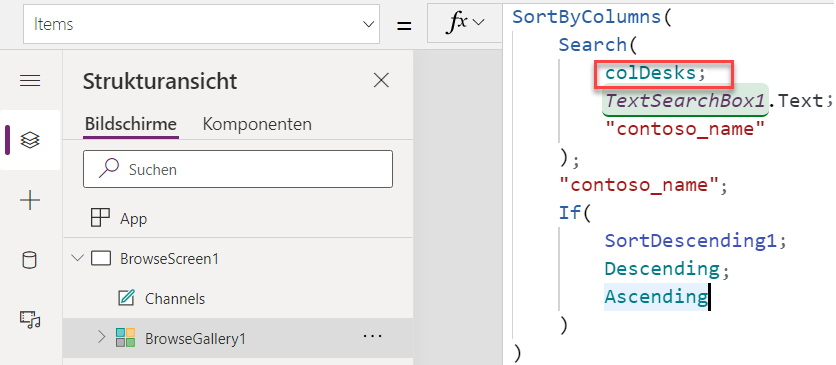Switch to the Komponenten tab
Image resolution: width=836 pixels, height=365 pixels.
(x=257, y=124)
